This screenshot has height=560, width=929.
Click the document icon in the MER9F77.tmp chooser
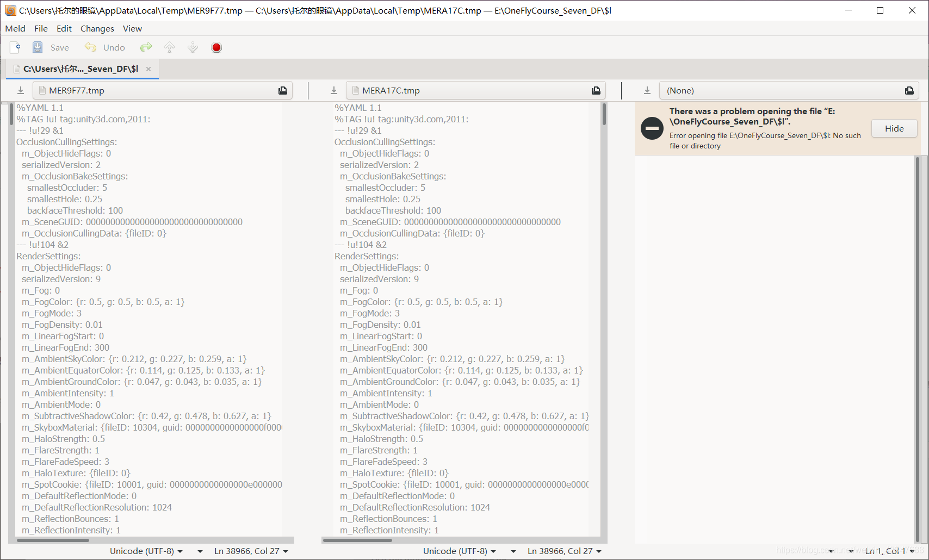[x=42, y=91]
